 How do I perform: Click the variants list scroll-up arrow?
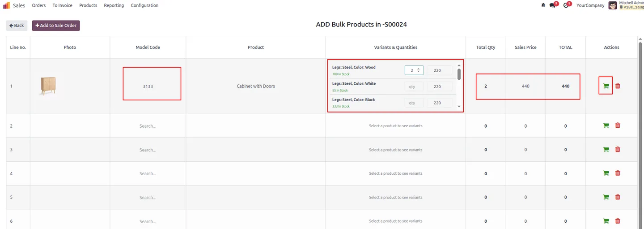point(459,65)
